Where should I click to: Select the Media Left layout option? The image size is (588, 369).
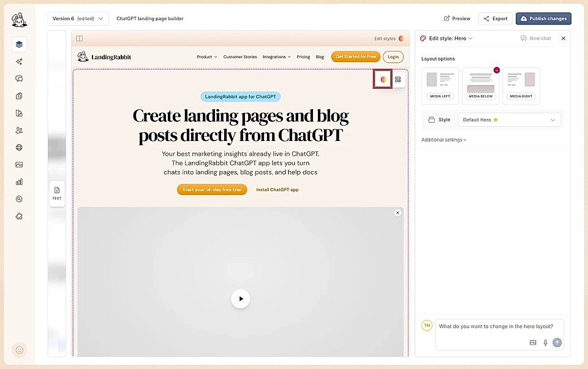coord(440,86)
